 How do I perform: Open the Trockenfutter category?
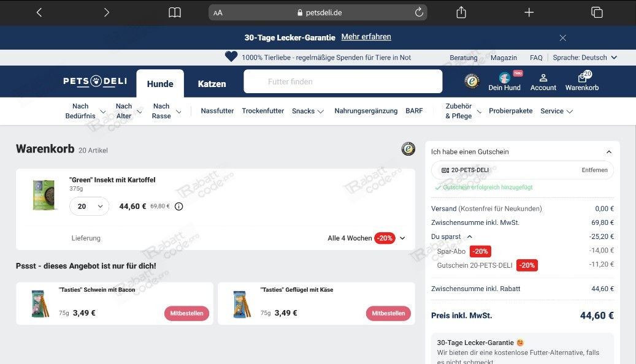[x=263, y=111]
